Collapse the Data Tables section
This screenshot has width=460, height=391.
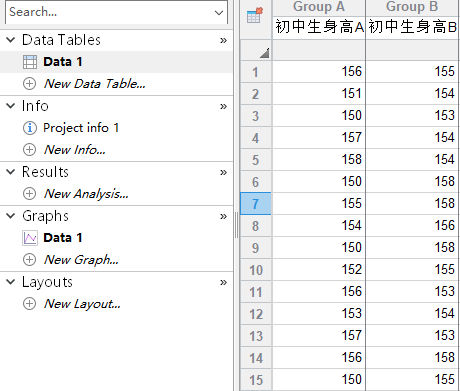click(x=11, y=40)
